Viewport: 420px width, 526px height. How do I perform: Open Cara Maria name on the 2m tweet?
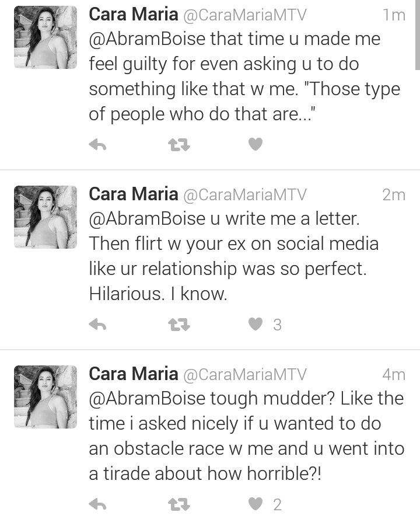click(134, 194)
